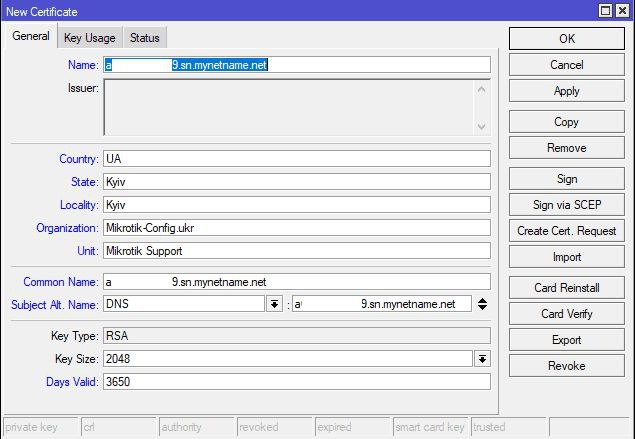Click the Copy button
The height and width of the screenshot is (439, 635).
point(567,121)
